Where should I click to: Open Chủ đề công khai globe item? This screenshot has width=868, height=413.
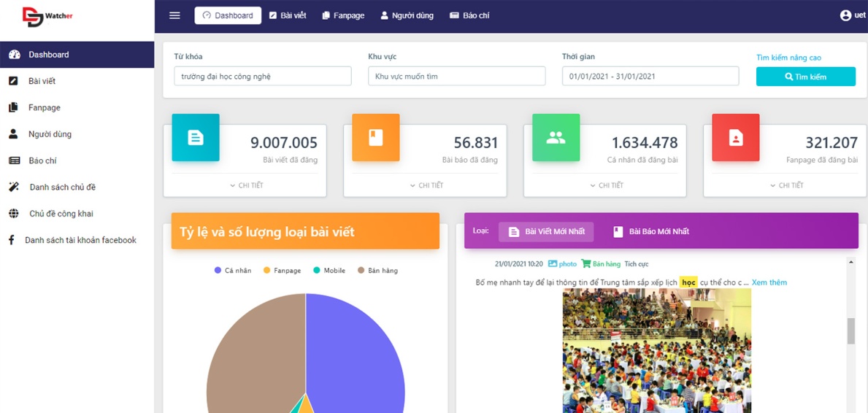(61, 214)
